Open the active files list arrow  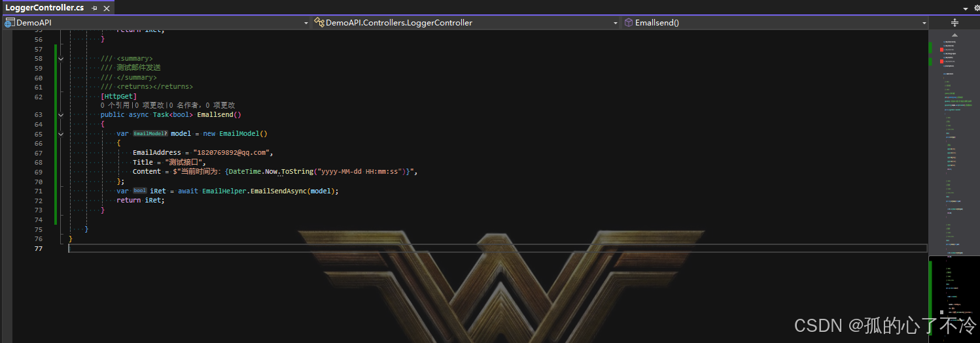pyautogui.click(x=966, y=8)
